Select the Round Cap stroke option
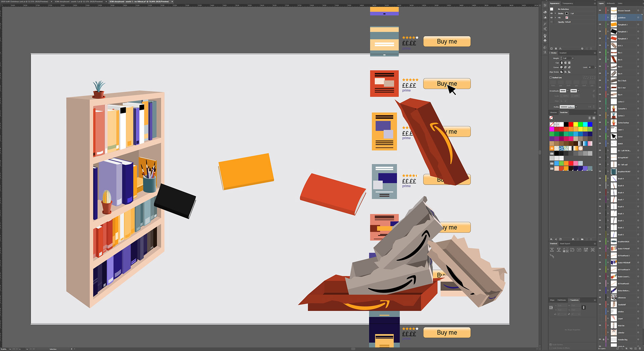Image resolution: width=644 pixels, height=351 pixels. (566, 63)
